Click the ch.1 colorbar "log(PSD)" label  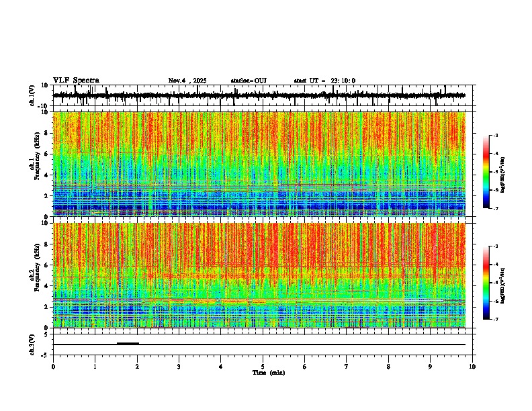503,175
